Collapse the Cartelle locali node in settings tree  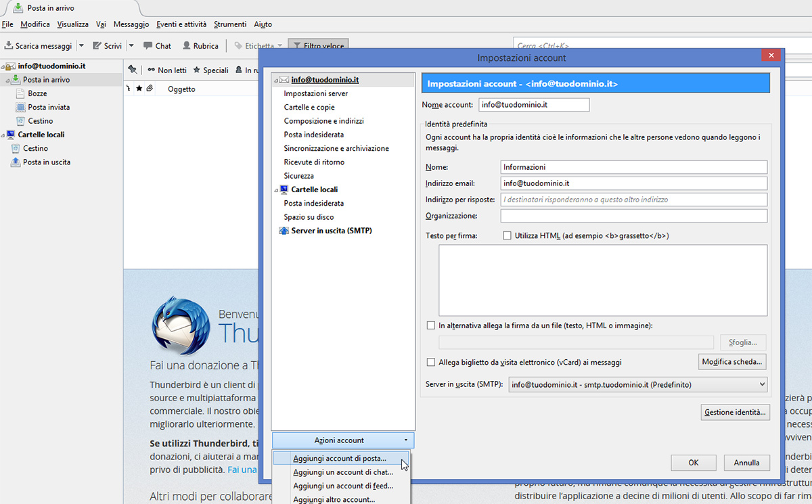pos(276,189)
